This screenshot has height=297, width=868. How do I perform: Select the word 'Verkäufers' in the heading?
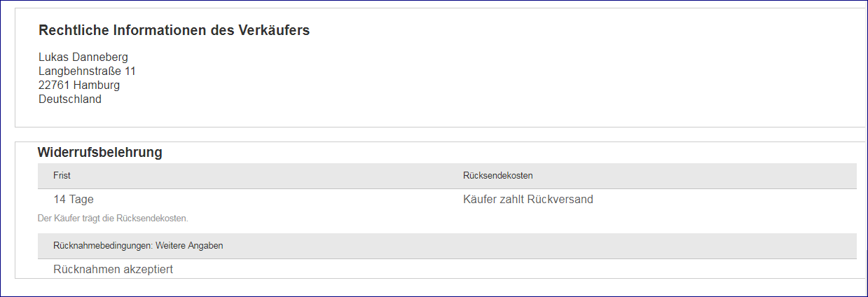pos(275,30)
